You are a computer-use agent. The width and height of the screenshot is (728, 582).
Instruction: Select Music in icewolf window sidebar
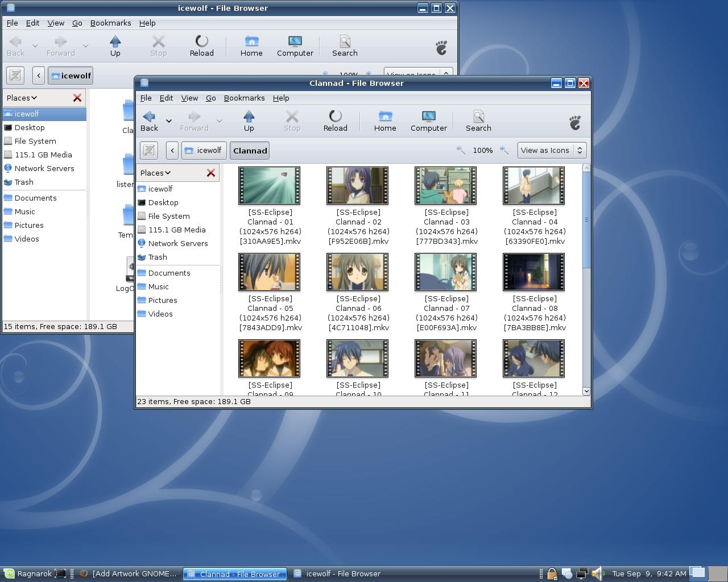coord(44,211)
